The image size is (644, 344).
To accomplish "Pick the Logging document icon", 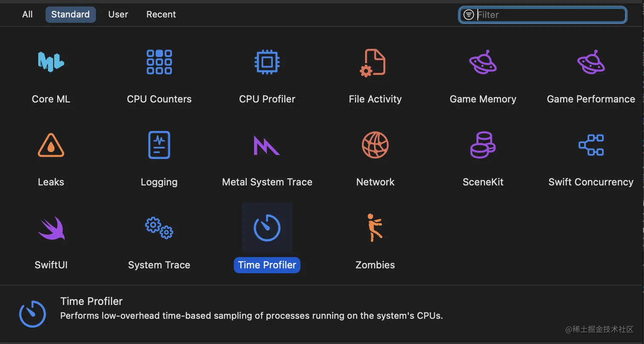I will click(159, 145).
